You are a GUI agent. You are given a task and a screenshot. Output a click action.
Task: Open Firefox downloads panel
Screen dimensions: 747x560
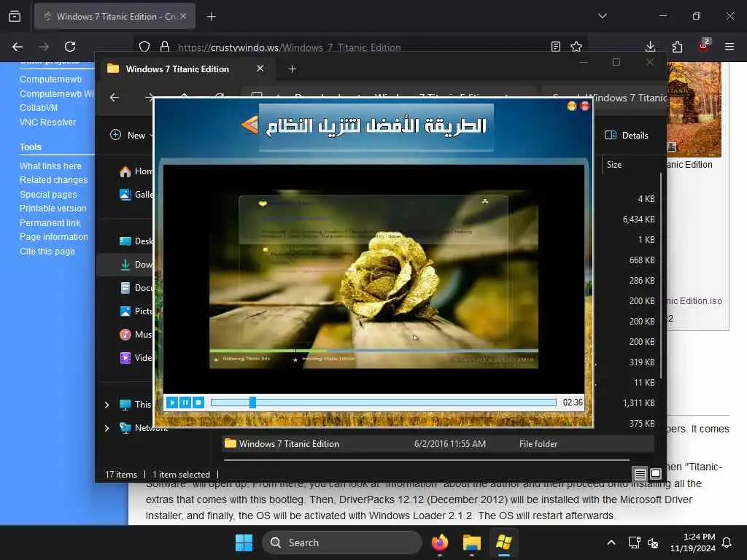click(x=650, y=47)
